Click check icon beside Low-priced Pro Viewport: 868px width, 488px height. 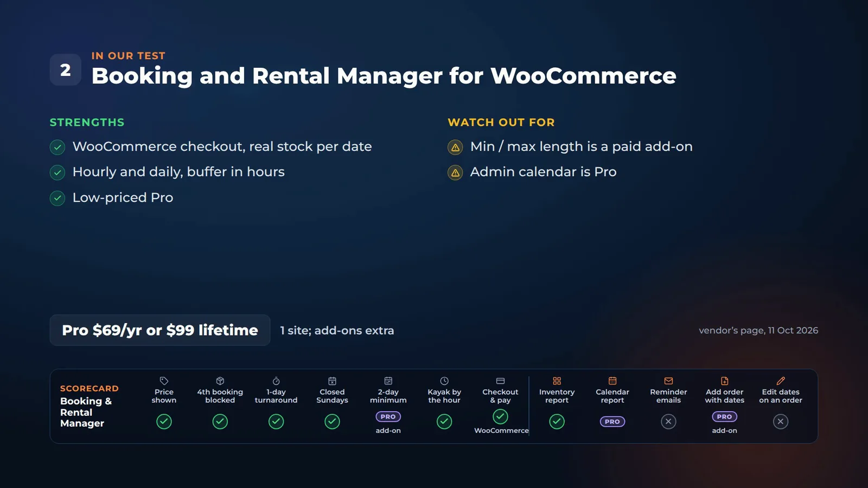coord(58,198)
